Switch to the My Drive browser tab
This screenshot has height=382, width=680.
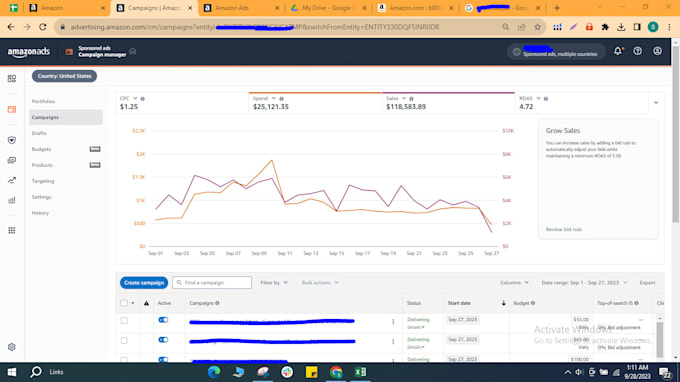(329, 8)
